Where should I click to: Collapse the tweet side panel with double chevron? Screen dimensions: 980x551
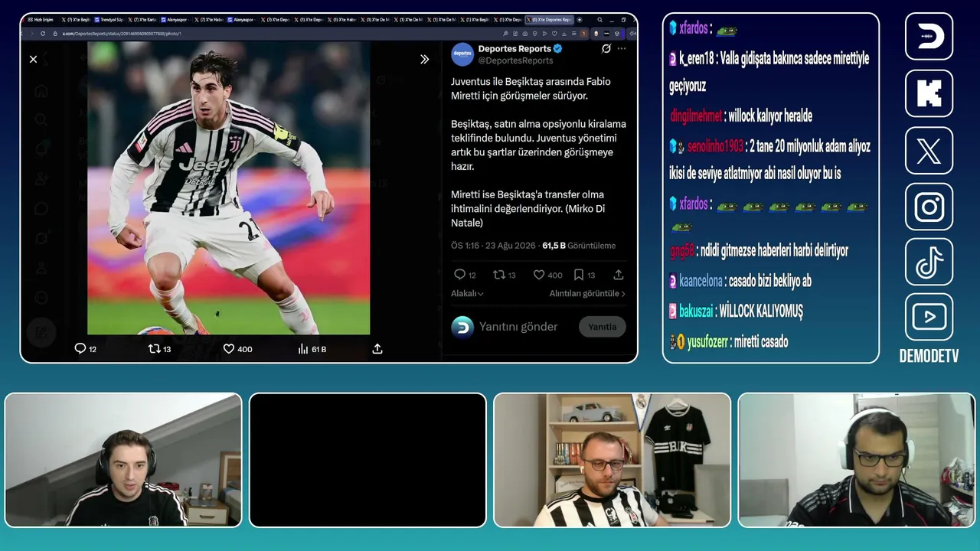pos(425,59)
